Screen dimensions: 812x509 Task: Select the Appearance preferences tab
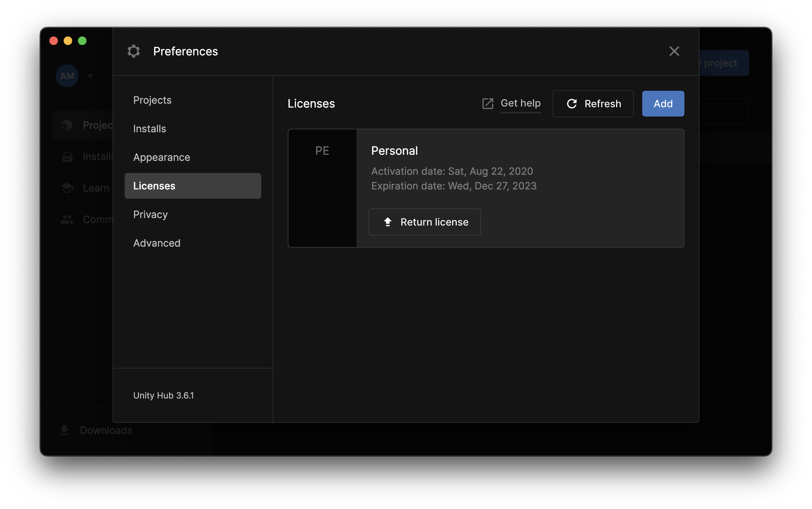point(162,157)
